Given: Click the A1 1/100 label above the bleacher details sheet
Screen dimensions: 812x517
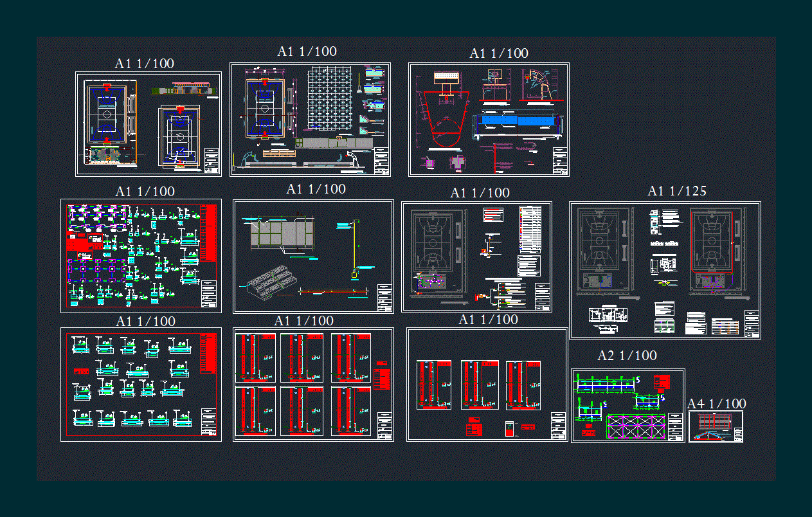Looking at the screenshot, I should tap(316, 189).
